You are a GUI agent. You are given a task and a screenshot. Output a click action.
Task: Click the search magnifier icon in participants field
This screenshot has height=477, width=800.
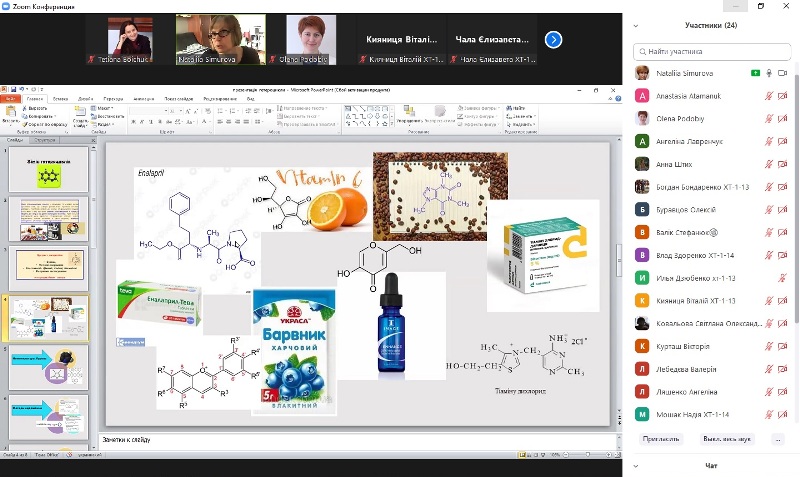click(x=642, y=52)
